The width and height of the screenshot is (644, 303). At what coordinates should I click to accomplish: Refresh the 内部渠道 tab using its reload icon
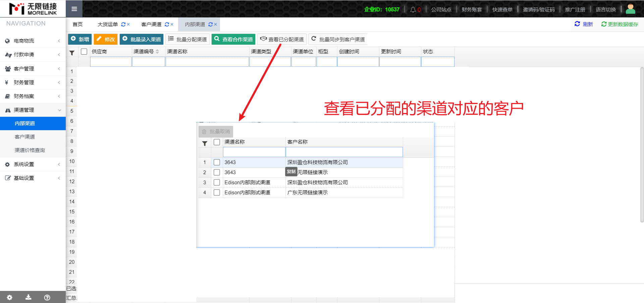211,24
